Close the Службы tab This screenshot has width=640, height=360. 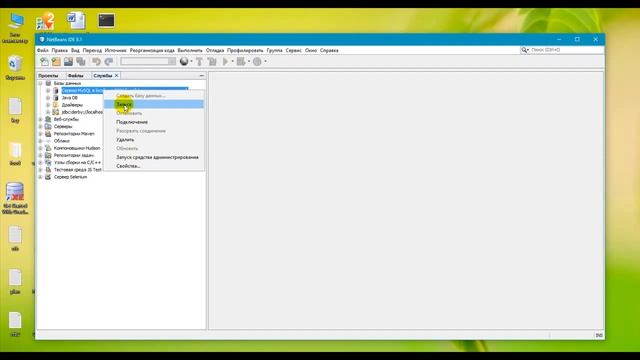click(116, 76)
